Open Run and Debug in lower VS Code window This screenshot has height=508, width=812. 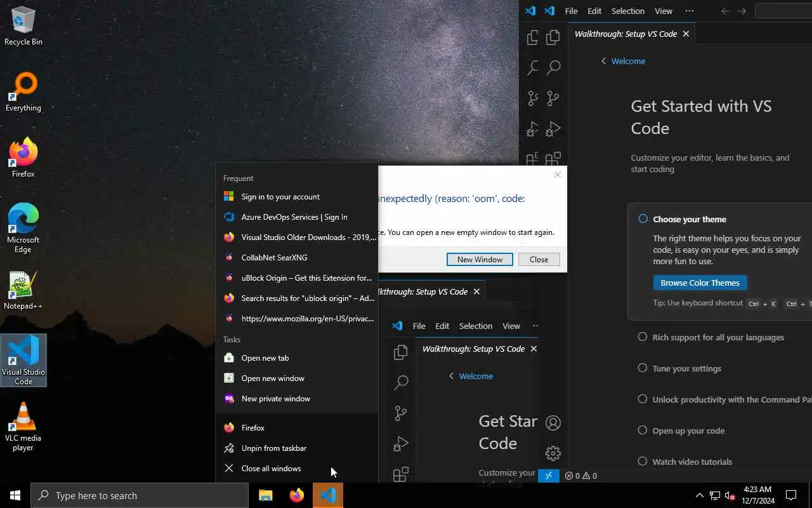(400, 444)
